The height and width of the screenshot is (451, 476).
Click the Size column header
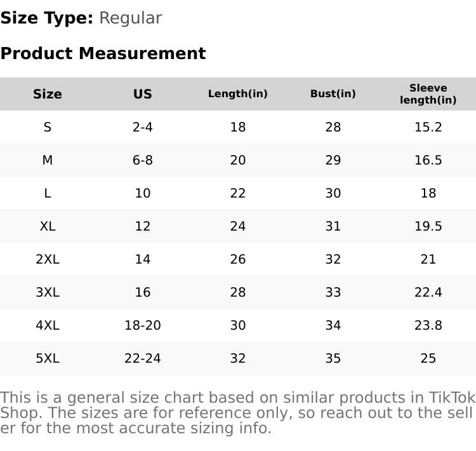[x=48, y=94]
